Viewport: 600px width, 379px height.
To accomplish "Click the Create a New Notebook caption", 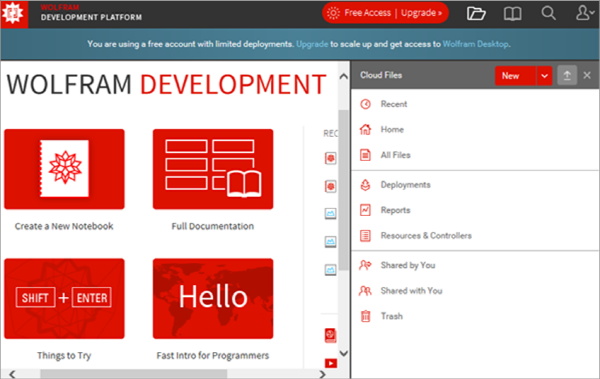I will pos(64,226).
